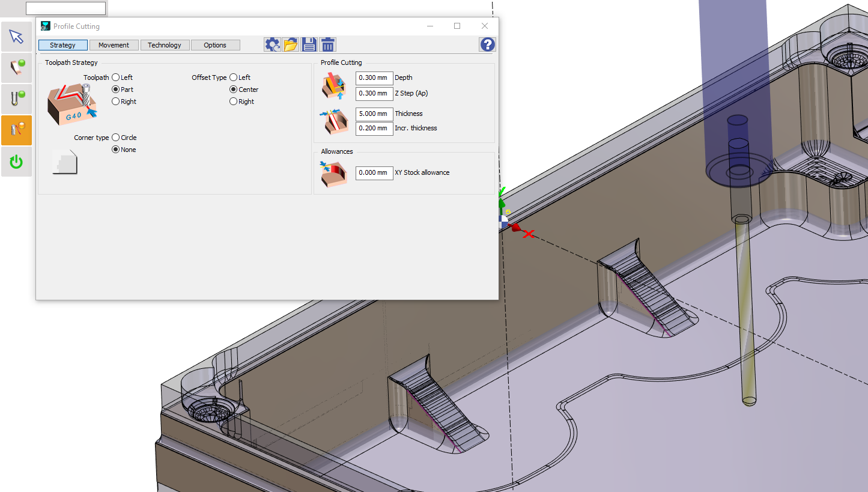The image size is (868, 492).
Task: Open parameters with the folder icon
Action: 291,44
